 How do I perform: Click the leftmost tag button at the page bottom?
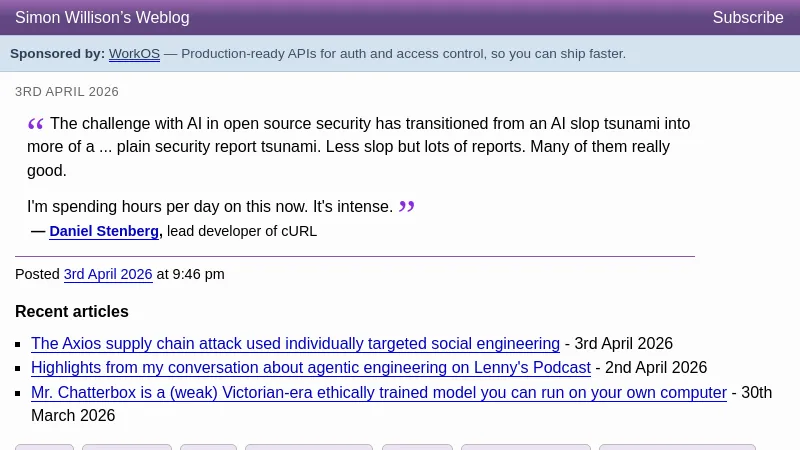click(x=44, y=447)
